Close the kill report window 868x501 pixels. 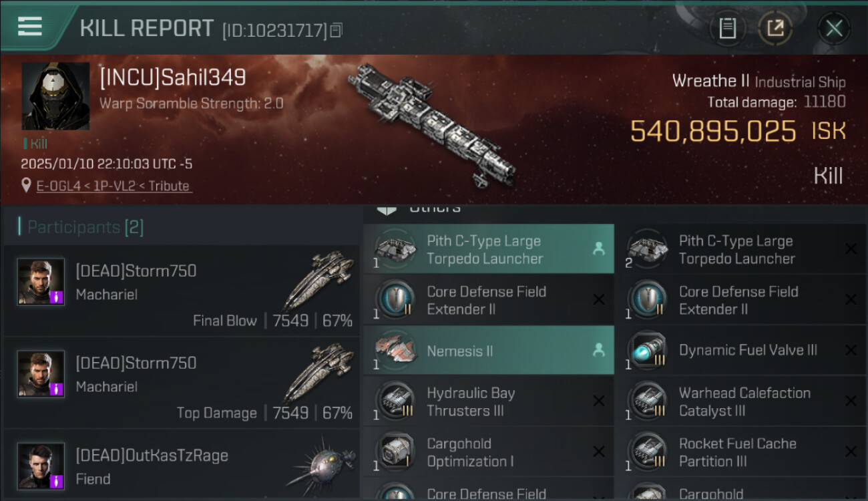(x=834, y=28)
